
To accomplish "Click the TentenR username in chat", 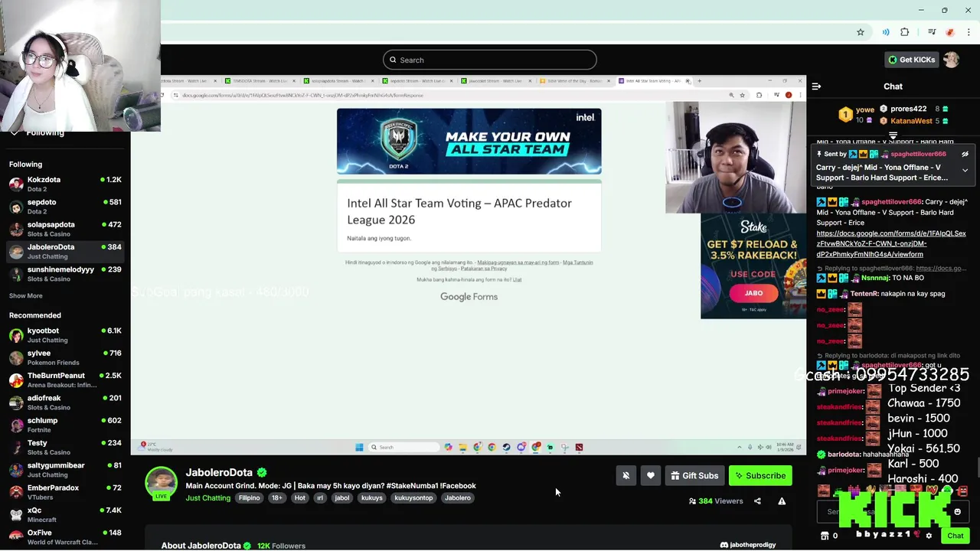I will click(x=864, y=294).
